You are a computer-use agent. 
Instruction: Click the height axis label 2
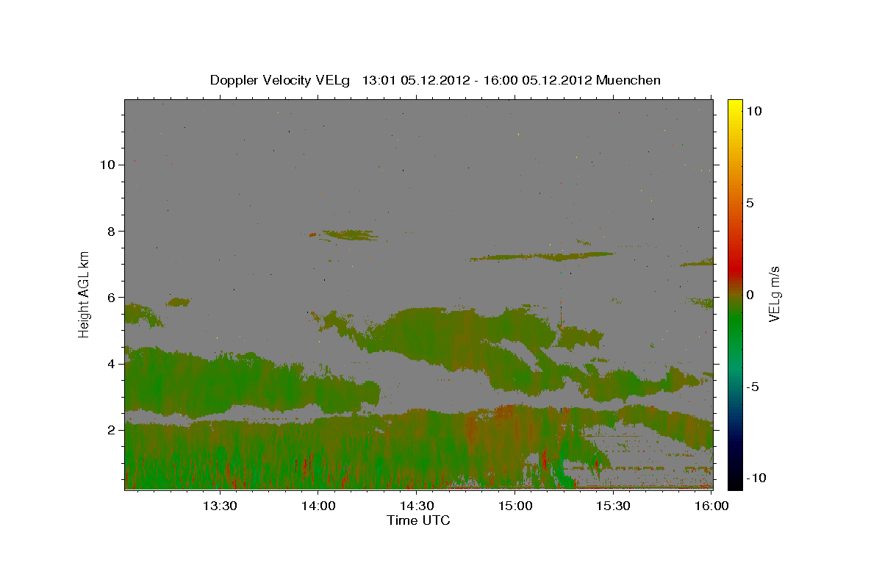[112, 430]
